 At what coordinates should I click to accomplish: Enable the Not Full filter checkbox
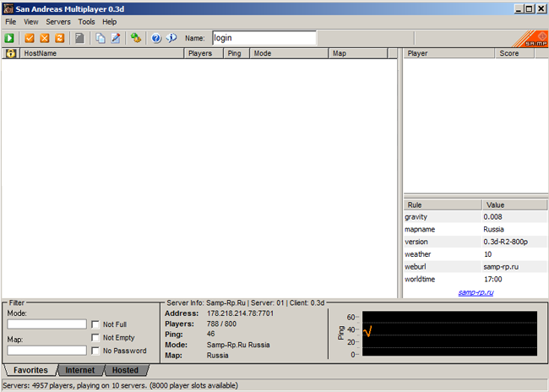[95, 324]
